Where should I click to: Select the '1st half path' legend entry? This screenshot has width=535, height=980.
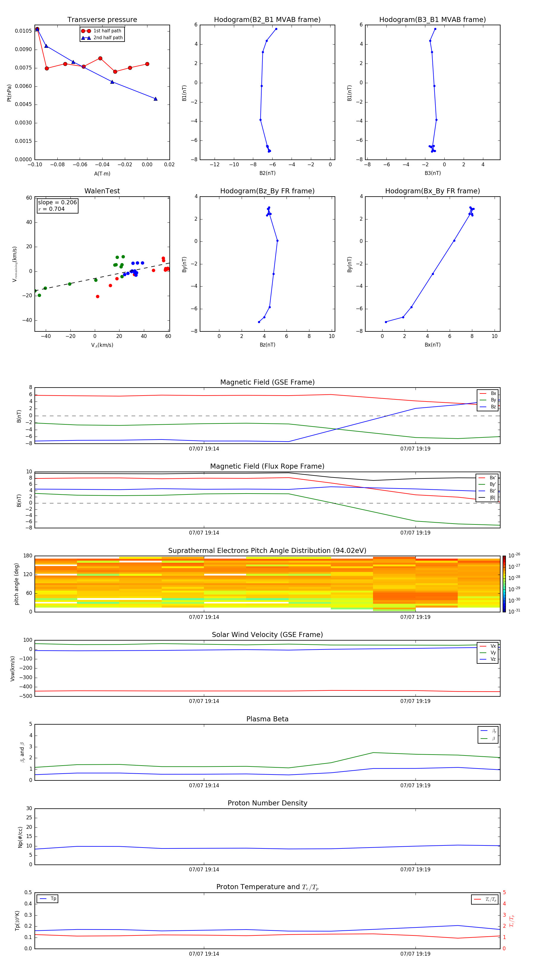click(102, 31)
